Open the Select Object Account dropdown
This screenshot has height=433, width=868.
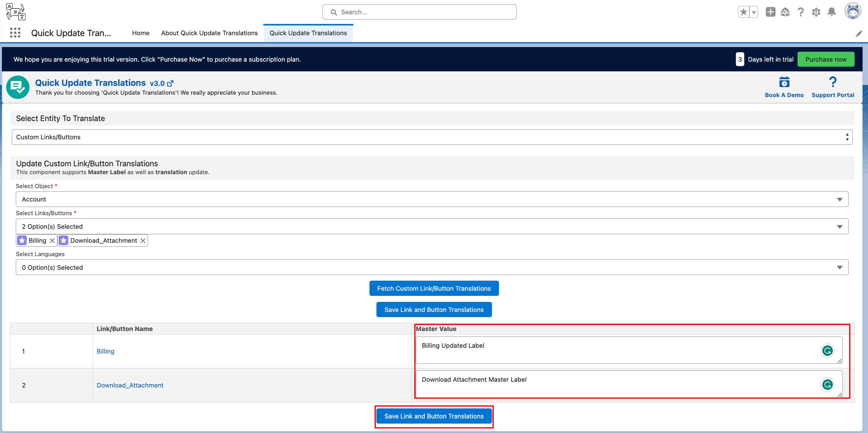coord(432,199)
